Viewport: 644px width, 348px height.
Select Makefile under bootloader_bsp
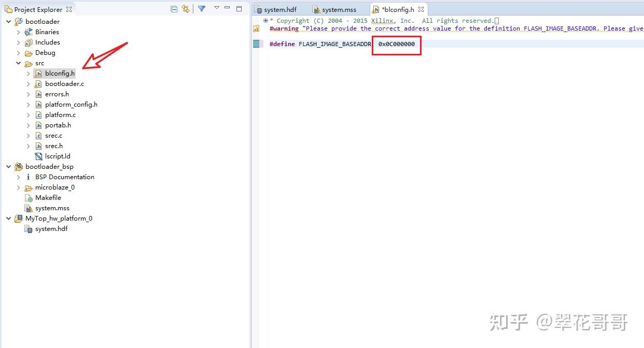[48, 198]
